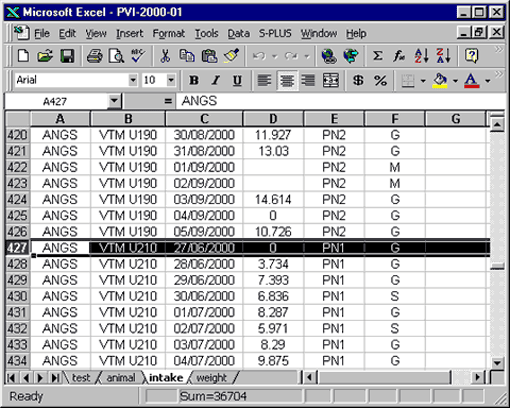Open the S-PLUS menu
510x408 pixels.
click(275, 33)
